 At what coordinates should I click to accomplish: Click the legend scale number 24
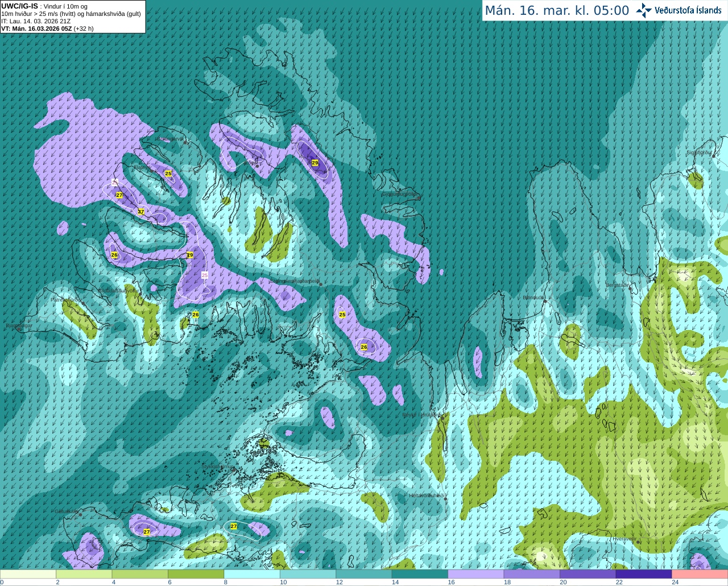pos(675,582)
